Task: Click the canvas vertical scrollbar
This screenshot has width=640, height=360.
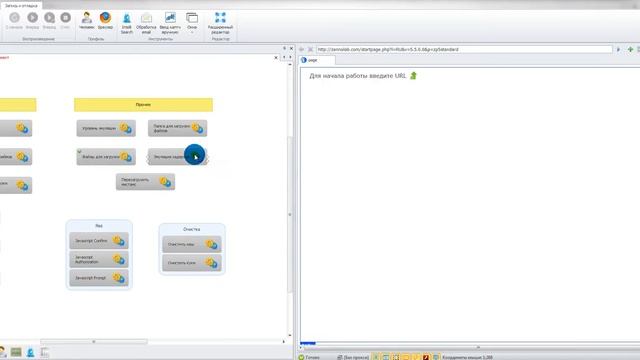Action: pos(290,214)
